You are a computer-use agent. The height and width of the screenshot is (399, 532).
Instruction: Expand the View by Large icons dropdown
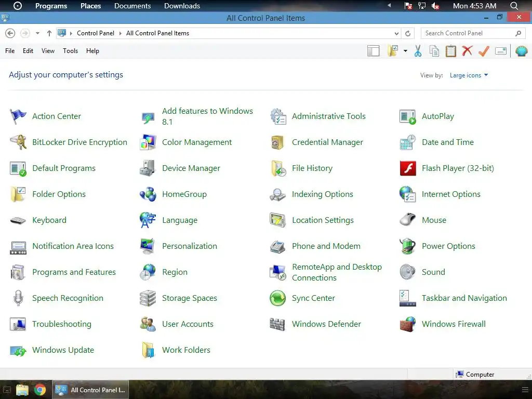[x=469, y=75]
